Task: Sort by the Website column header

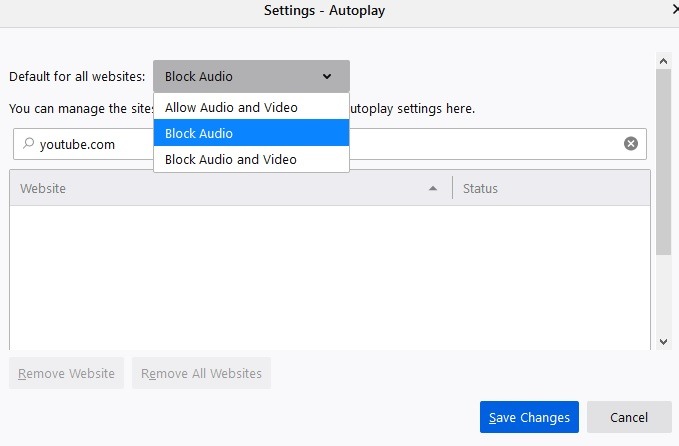Action: click(x=231, y=188)
